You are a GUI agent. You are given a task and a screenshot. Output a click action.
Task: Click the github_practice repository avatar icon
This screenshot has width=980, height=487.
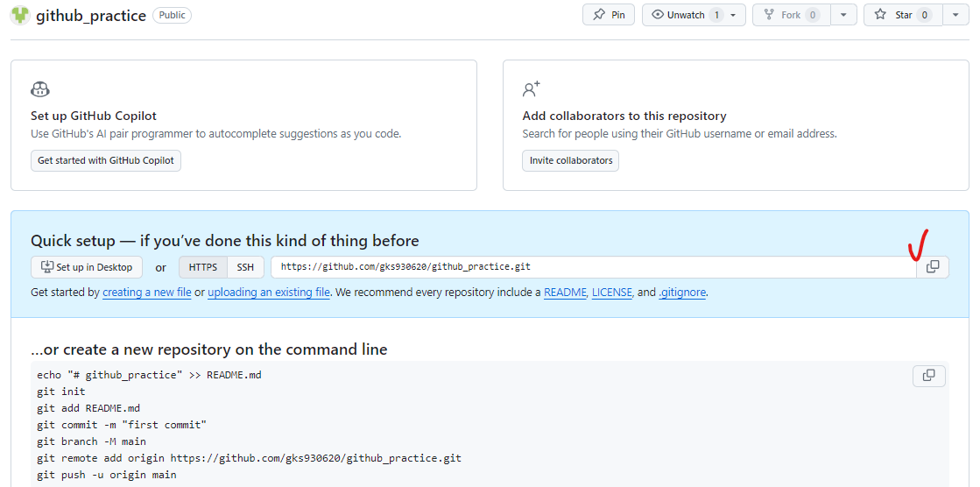[x=21, y=15]
